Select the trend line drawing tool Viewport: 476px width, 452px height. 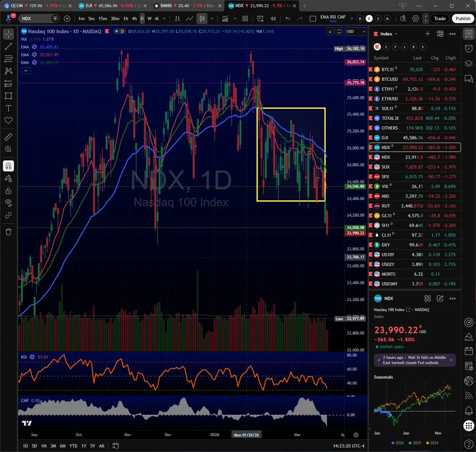8,46
